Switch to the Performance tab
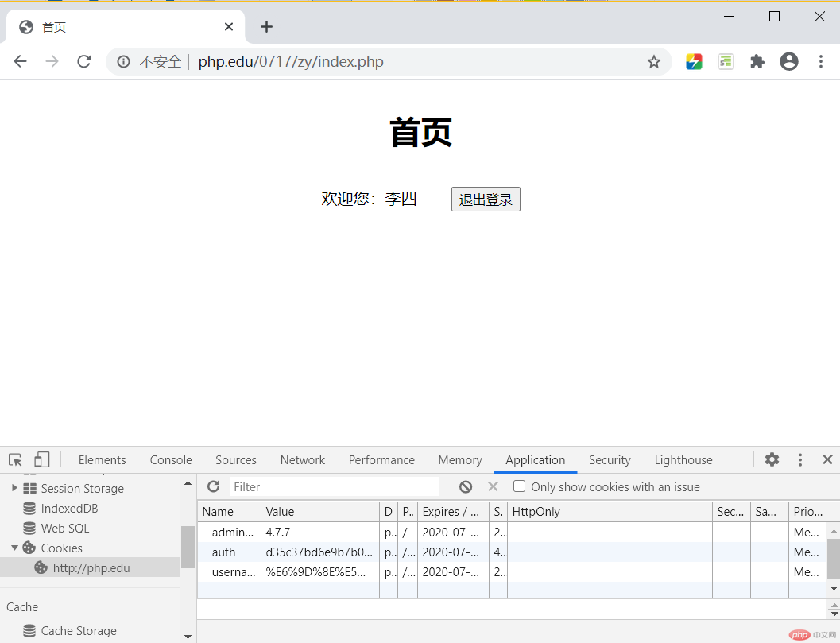 pyautogui.click(x=381, y=460)
